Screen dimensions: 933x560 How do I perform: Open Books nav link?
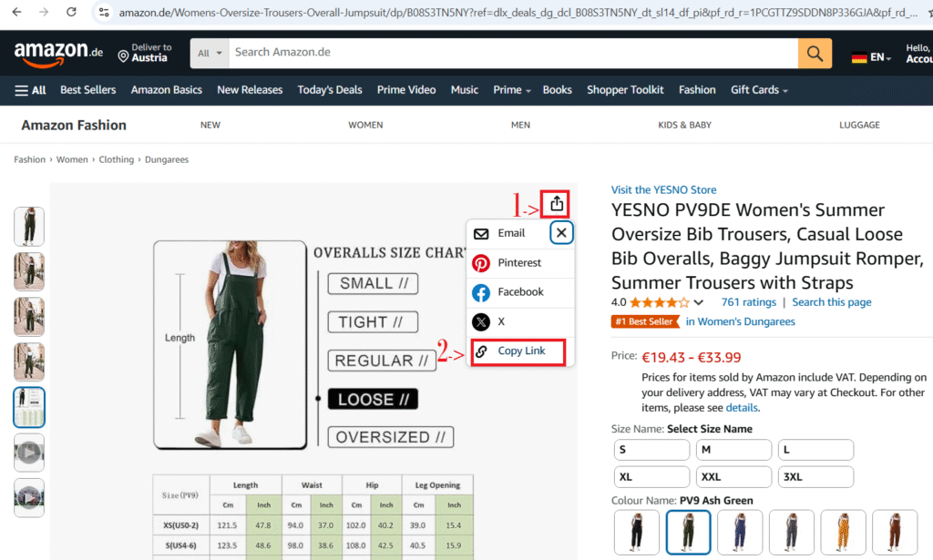pos(557,90)
